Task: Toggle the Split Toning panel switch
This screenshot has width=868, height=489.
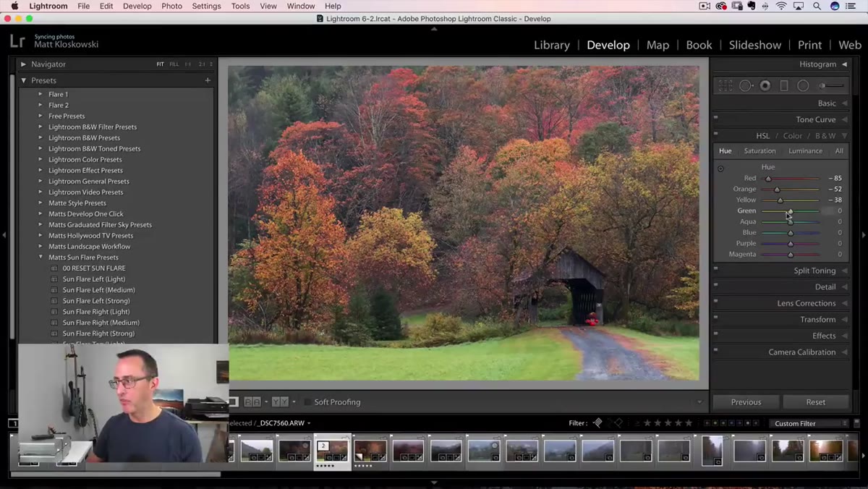Action: [715, 268]
